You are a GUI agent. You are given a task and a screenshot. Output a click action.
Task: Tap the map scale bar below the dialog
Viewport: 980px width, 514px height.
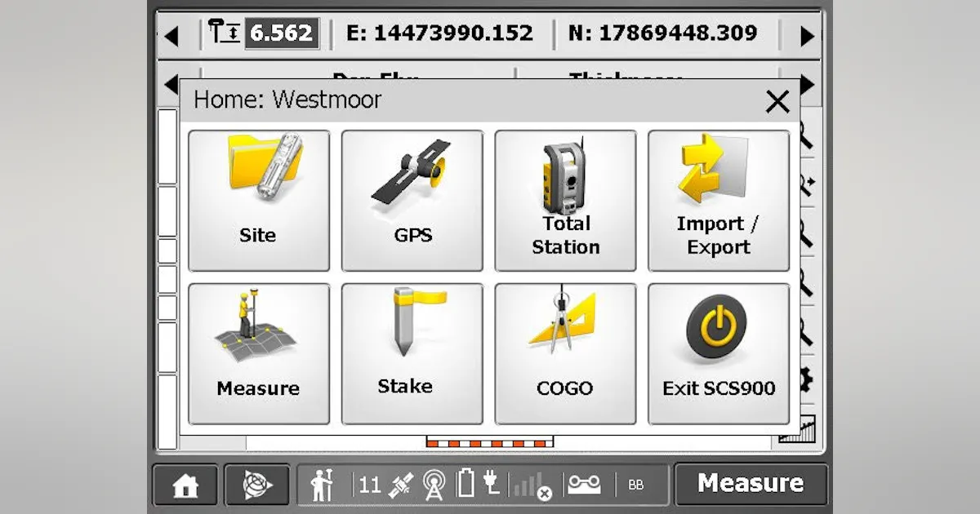tap(490, 441)
